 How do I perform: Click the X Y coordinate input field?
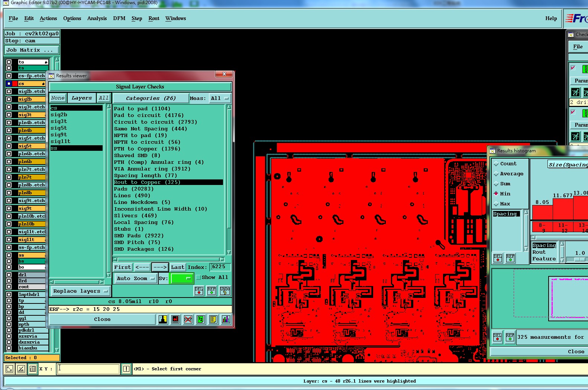tap(88, 369)
